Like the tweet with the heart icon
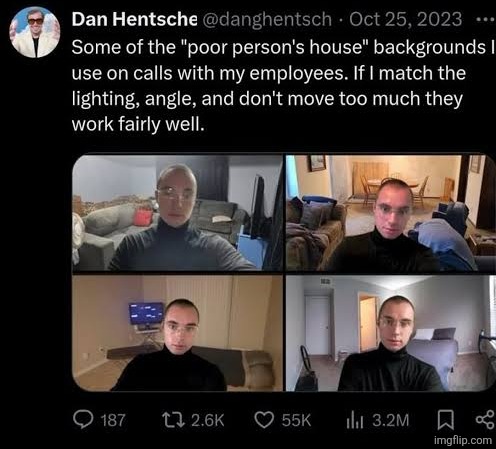 tap(264, 420)
